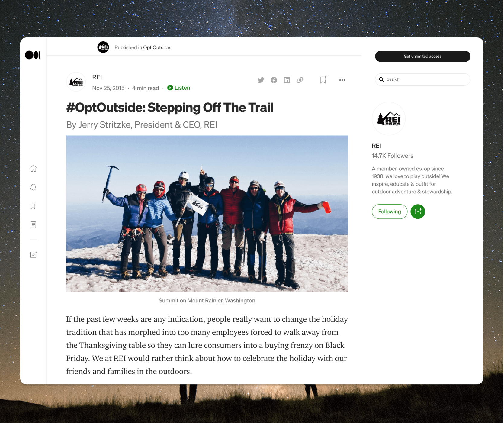Open the three-dot more options menu

(342, 80)
